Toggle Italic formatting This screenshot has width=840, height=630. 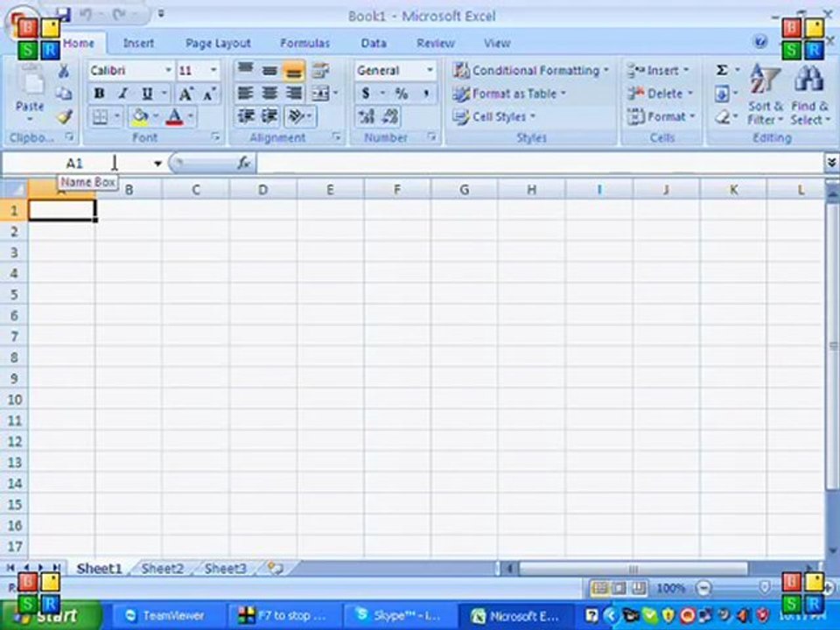123,94
